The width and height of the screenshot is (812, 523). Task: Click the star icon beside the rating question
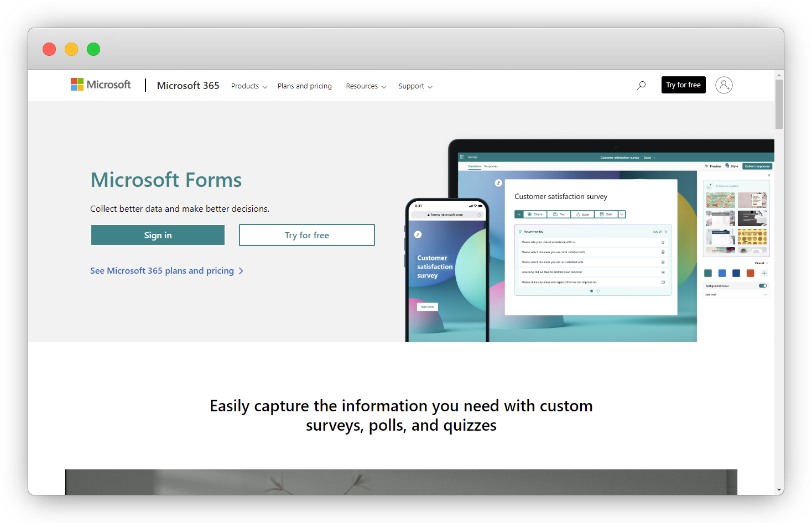[663, 242]
